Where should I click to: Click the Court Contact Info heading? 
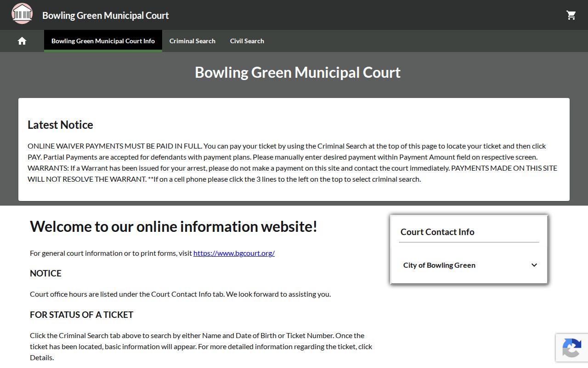tap(437, 232)
